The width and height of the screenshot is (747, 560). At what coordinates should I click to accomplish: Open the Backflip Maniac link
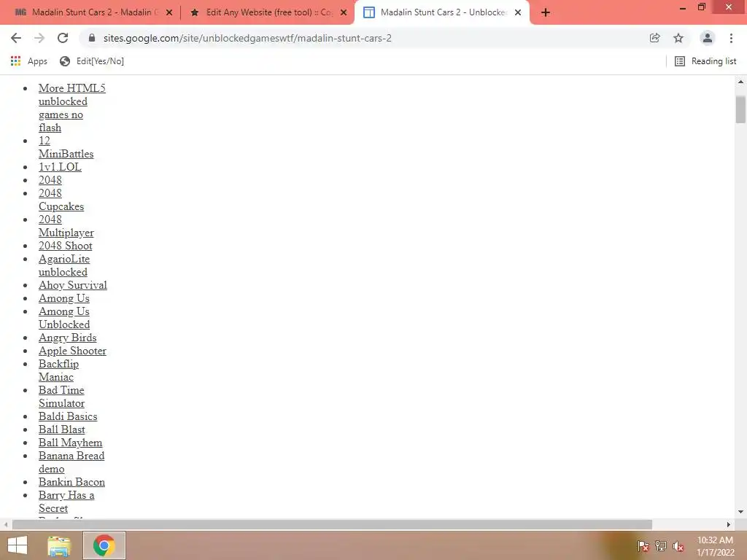(x=58, y=370)
